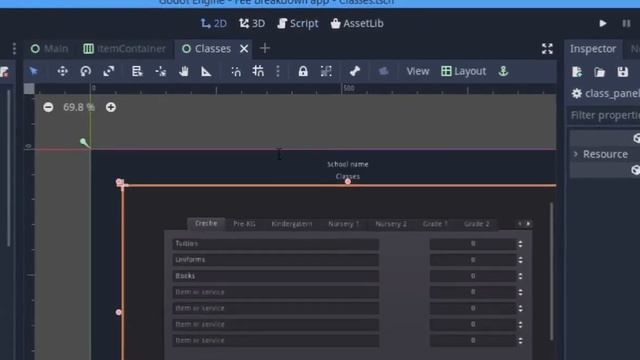Zoom out the viewport with minus button
Image resolution: width=640 pixels, height=360 pixels.
48,107
